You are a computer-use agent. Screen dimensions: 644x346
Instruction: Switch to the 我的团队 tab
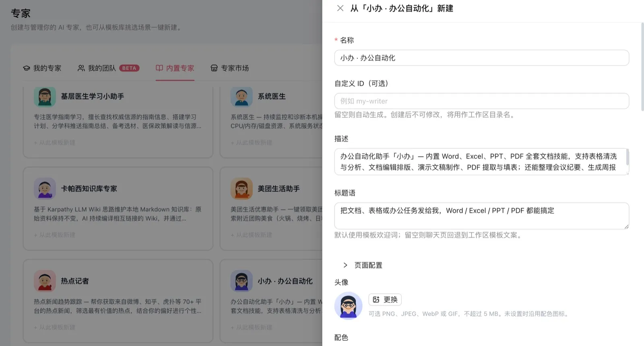point(108,68)
